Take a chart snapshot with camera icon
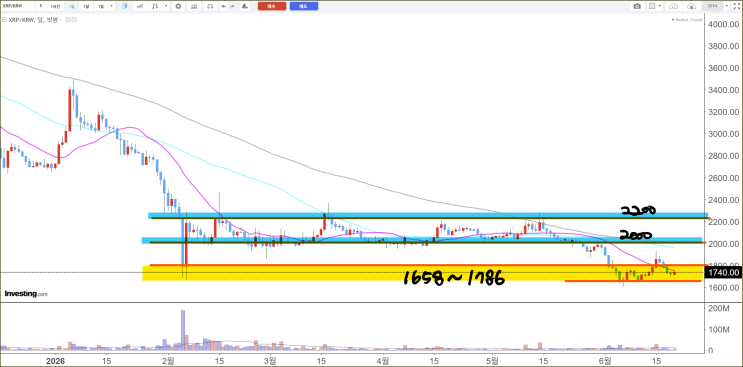 tap(637, 6)
